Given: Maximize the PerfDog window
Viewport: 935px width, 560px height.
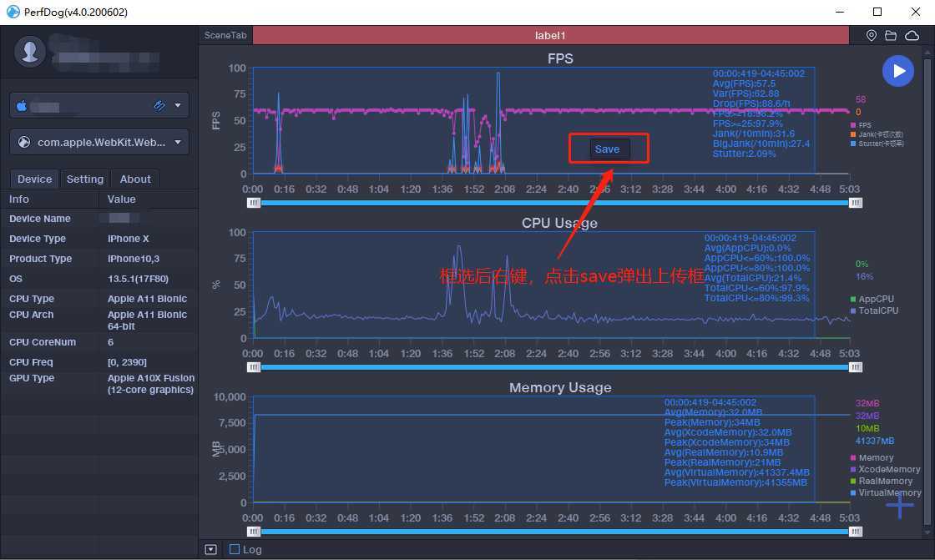Looking at the screenshot, I should click(x=877, y=12).
